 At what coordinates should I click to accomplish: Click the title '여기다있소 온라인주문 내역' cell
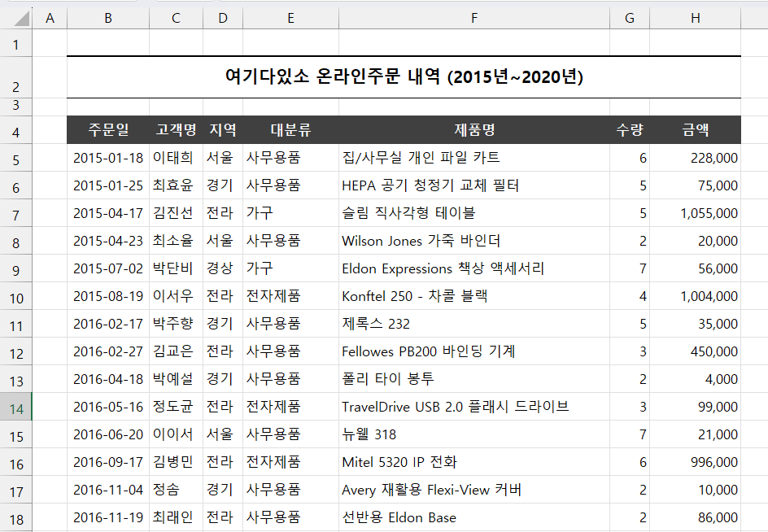[404, 77]
